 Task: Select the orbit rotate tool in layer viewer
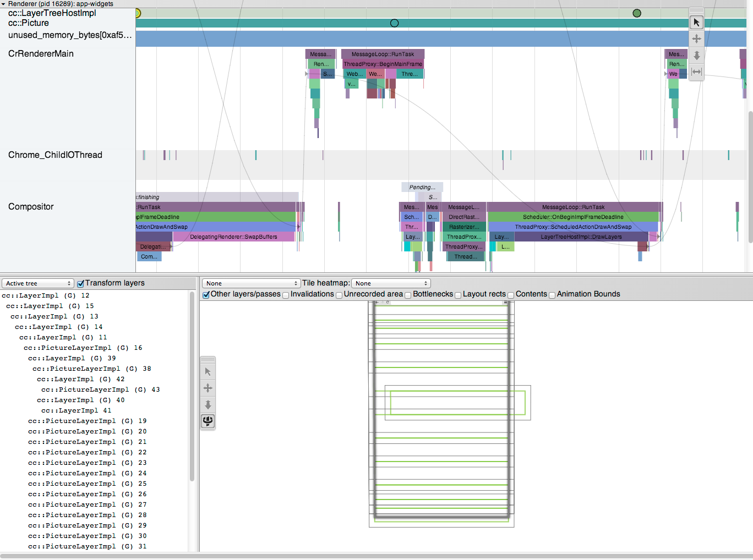[x=208, y=421]
